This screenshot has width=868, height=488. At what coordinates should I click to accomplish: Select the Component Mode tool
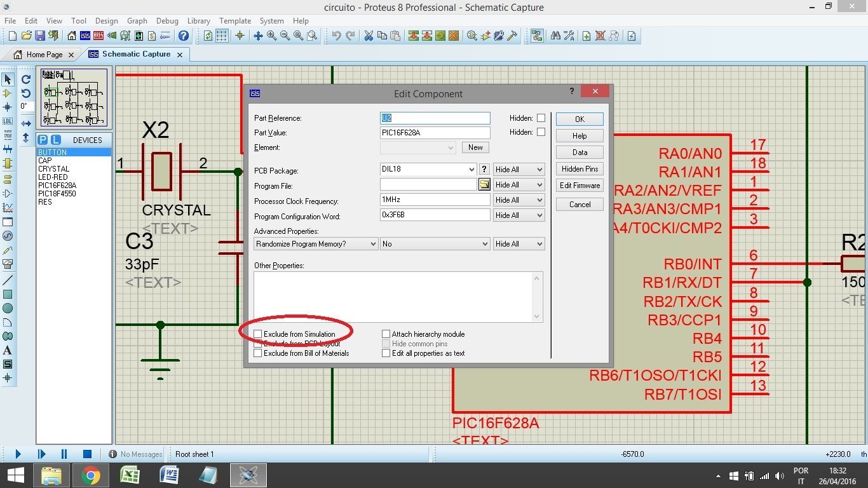click(8, 93)
